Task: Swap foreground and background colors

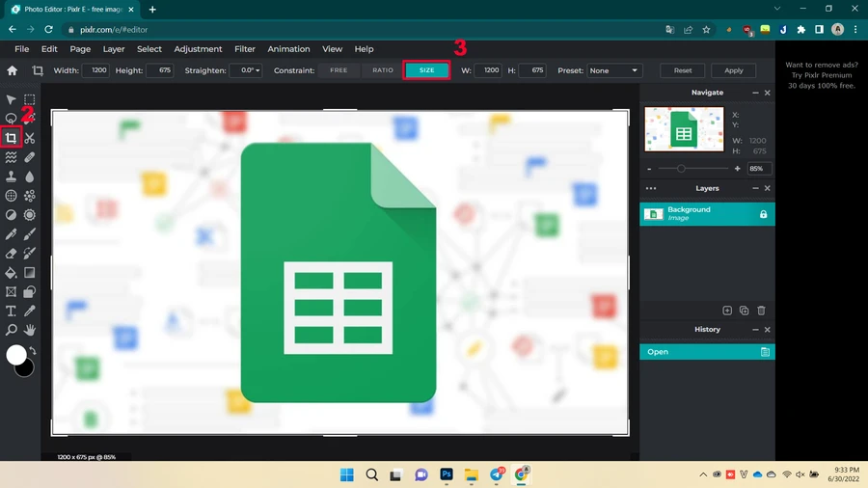Action: click(33, 351)
